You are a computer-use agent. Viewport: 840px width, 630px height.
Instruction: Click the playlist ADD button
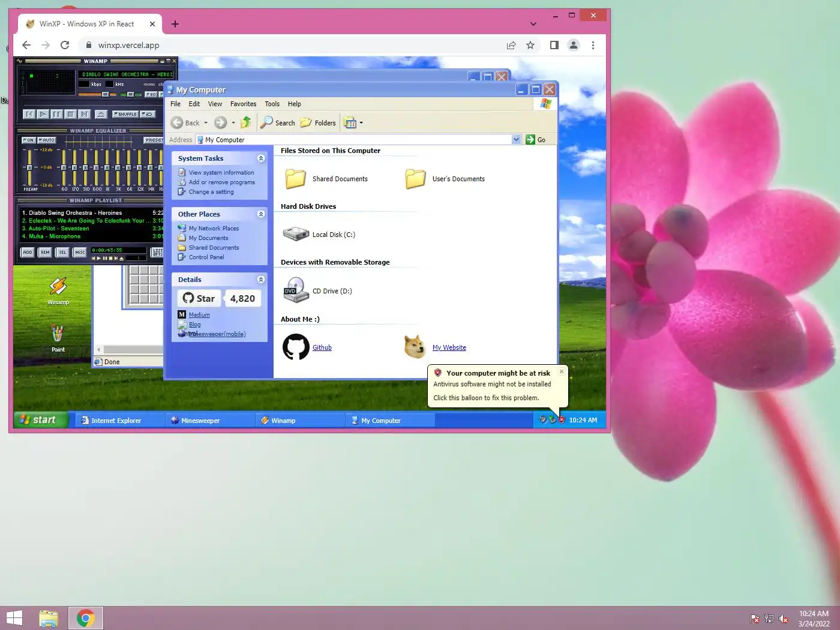coord(28,252)
